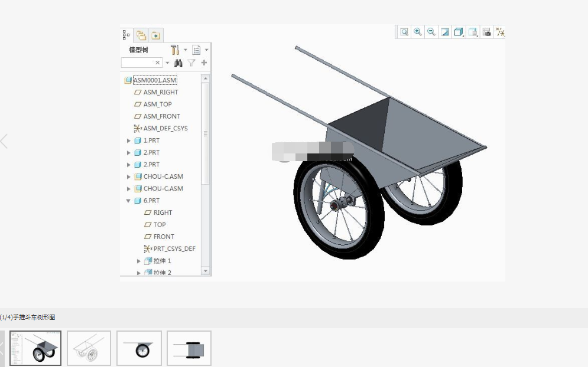Viewport: 588px width, 373px height.
Task: Click the Refit zoom-to-window icon
Action: pyautogui.click(x=404, y=32)
